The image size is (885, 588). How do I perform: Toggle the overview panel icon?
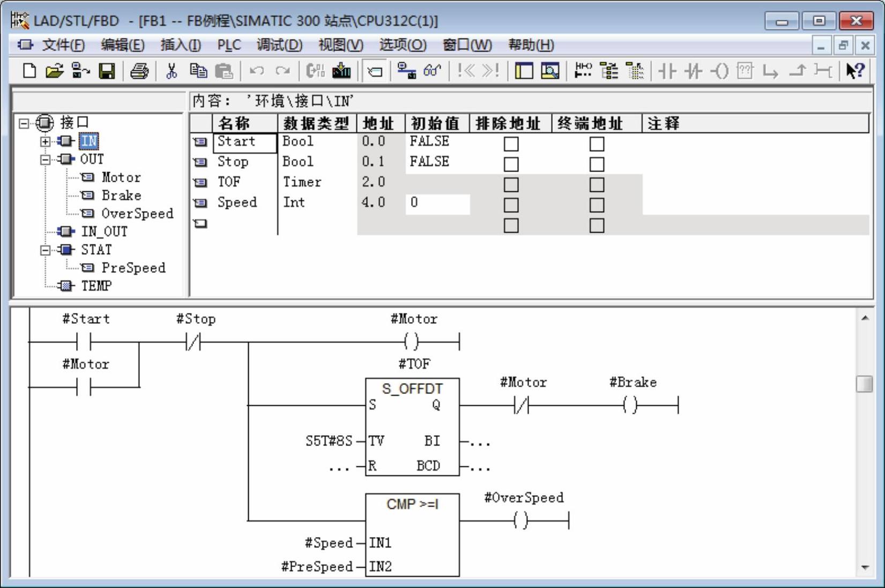(x=524, y=71)
